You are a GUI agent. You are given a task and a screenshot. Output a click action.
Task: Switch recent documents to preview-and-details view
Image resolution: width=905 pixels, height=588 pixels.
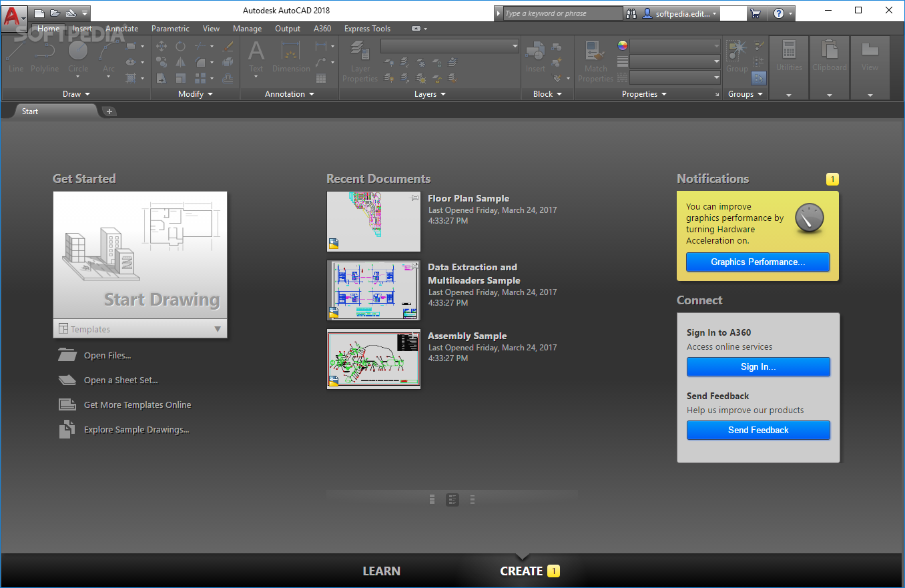click(x=452, y=499)
